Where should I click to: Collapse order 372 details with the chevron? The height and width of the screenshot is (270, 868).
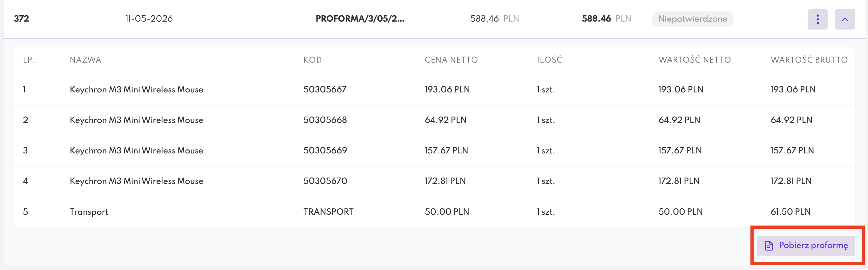coord(845,19)
